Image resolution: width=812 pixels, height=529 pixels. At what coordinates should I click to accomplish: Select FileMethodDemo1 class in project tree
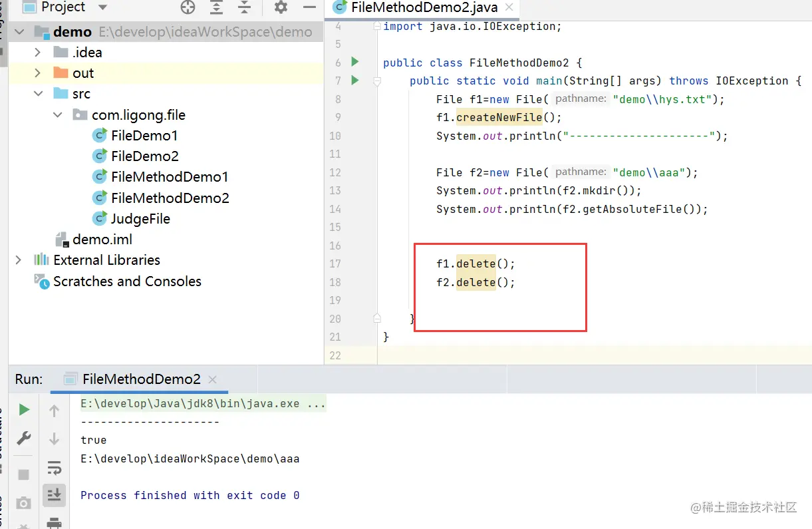pyautogui.click(x=170, y=177)
